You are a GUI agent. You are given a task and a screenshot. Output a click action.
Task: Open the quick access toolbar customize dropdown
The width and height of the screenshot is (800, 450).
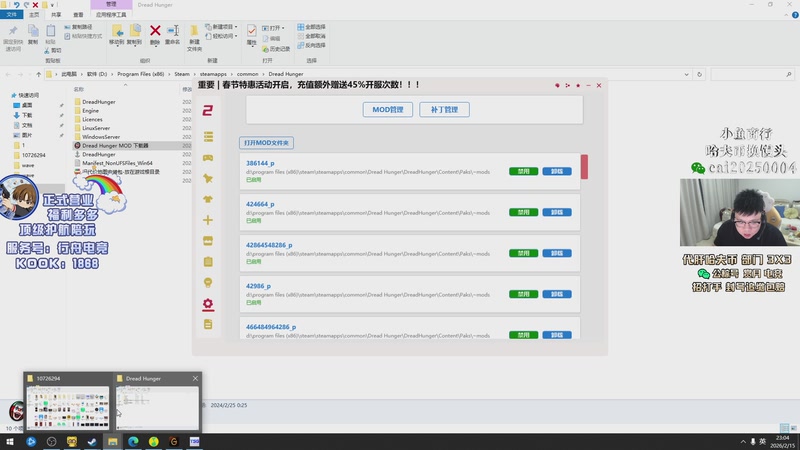(x=52, y=5)
